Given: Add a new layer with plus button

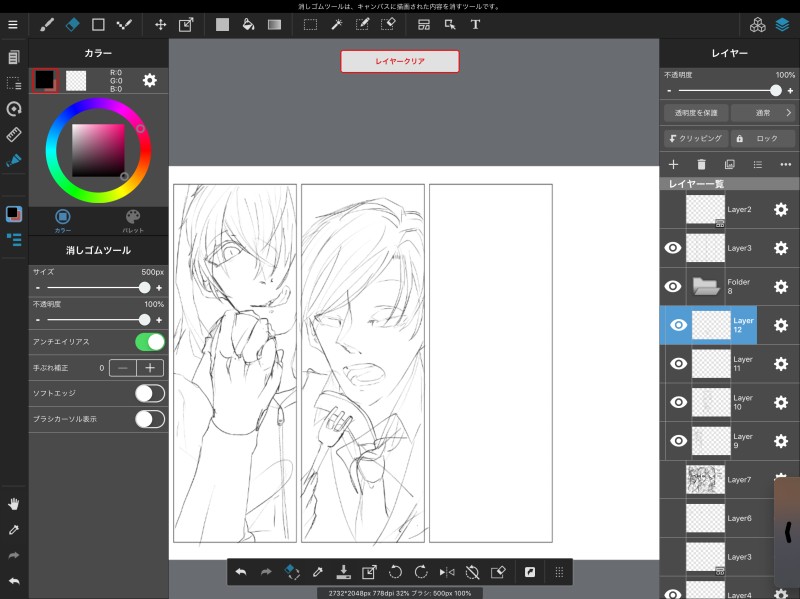Looking at the screenshot, I should point(673,164).
